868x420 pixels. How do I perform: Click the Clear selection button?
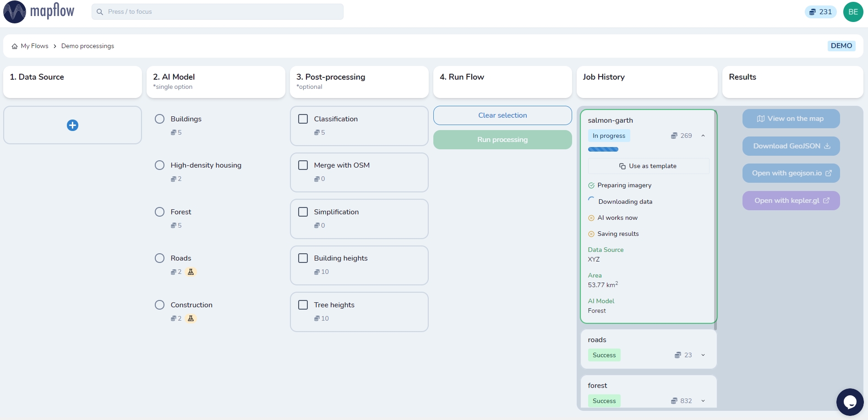pyautogui.click(x=502, y=115)
